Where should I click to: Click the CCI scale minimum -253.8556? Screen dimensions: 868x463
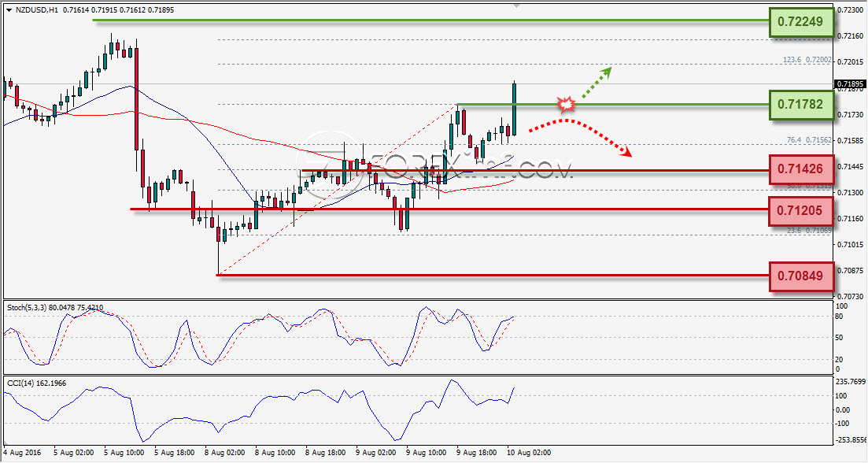(x=851, y=439)
